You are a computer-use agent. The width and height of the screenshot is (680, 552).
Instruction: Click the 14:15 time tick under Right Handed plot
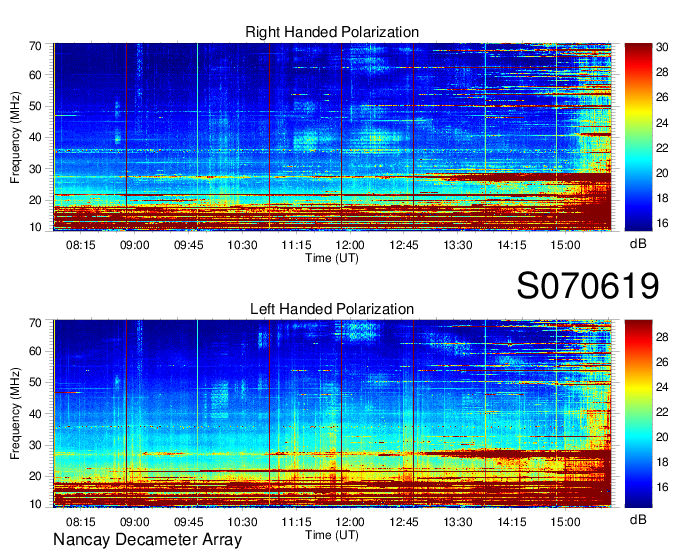pyautogui.click(x=511, y=245)
